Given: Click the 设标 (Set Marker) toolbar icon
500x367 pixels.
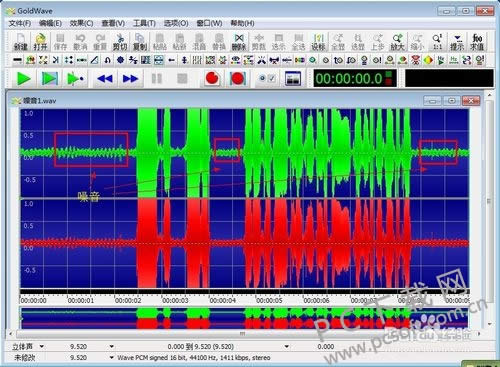Looking at the screenshot, I should pos(318,42).
